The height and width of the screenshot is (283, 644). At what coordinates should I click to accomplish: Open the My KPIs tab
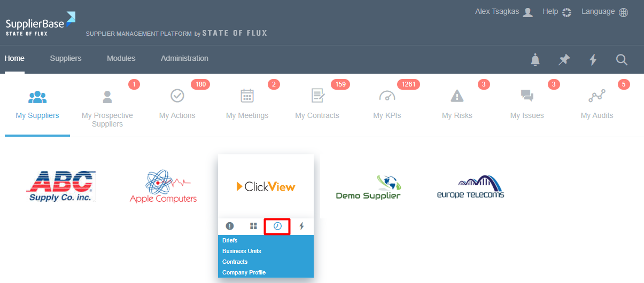[x=387, y=105]
